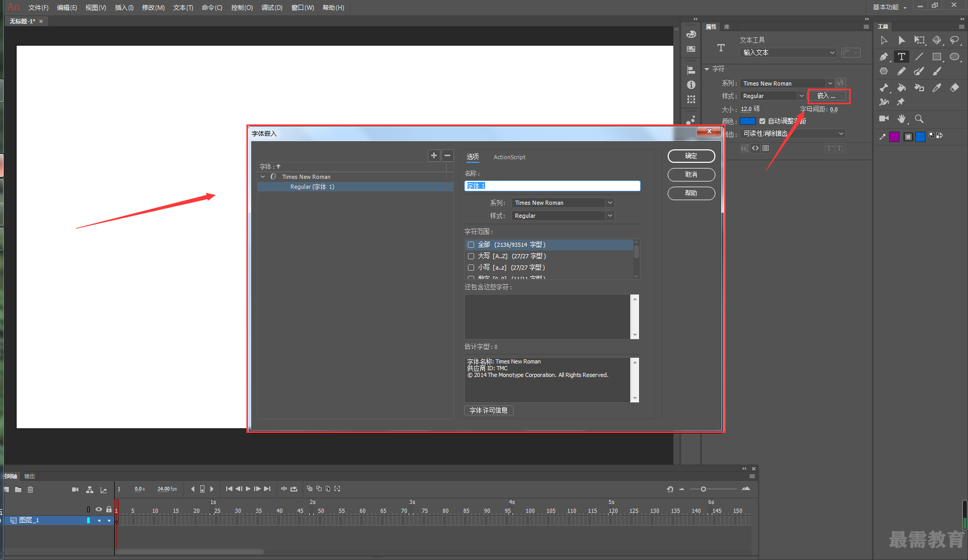Open 基本功能 workspace dropdown
This screenshot has width=968, height=560.
(x=890, y=7)
